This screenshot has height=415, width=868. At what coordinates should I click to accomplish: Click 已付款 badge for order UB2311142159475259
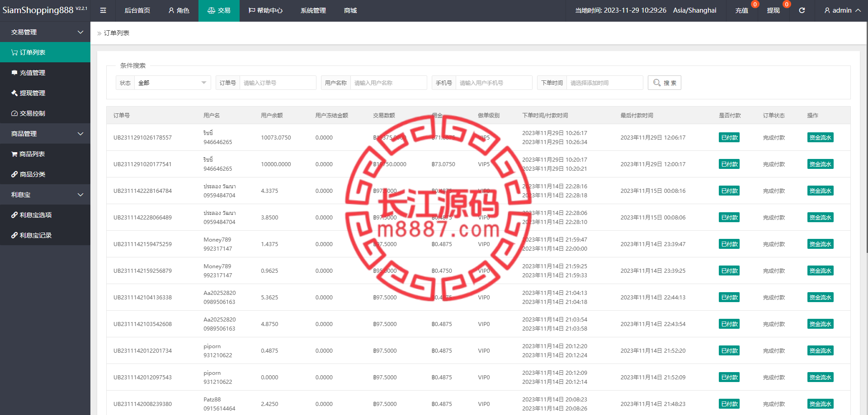coord(729,244)
